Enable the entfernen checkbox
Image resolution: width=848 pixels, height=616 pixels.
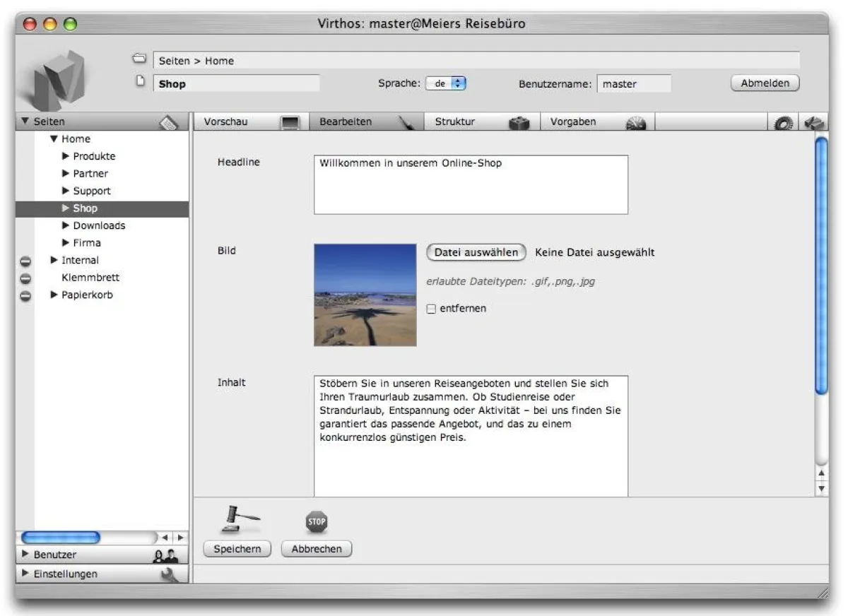(x=431, y=309)
